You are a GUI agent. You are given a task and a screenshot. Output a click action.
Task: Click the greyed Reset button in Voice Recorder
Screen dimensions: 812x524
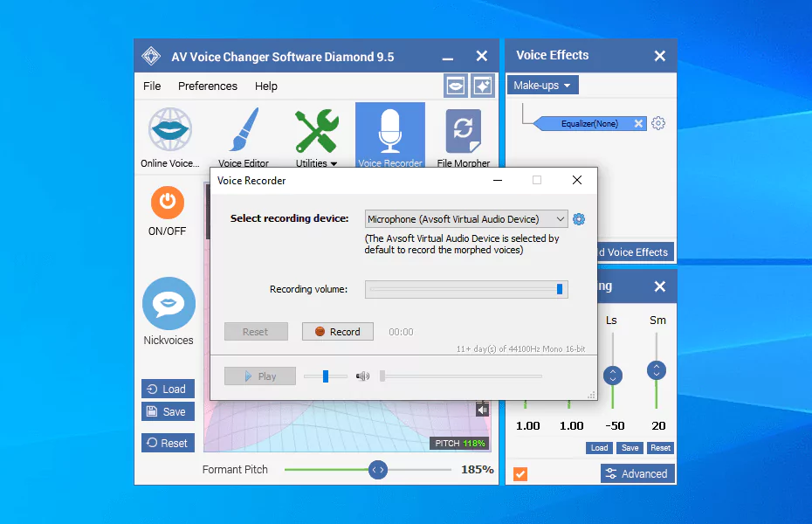pos(256,331)
